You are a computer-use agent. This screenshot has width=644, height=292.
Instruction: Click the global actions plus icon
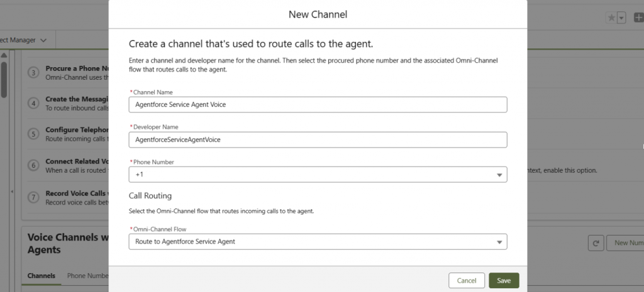(x=639, y=18)
